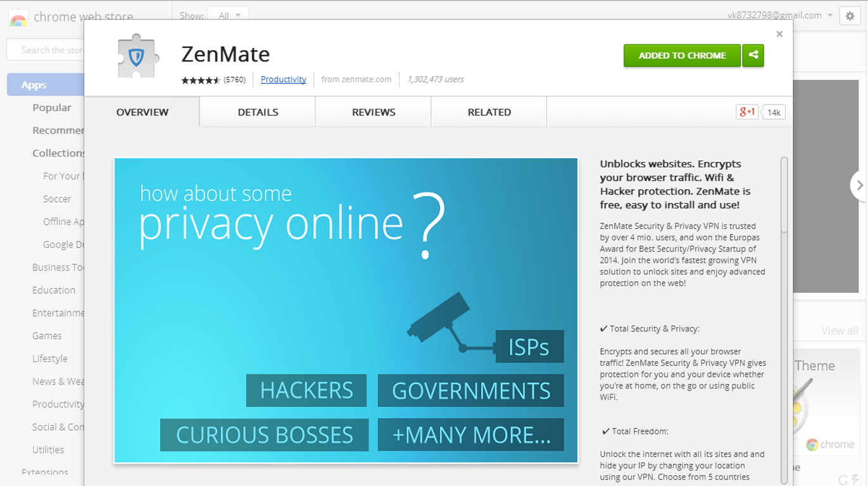Click the privacy online screenshot image
Image resolution: width=868 pixels, height=486 pixels.
pyautogui.click(x=346, y=310)
